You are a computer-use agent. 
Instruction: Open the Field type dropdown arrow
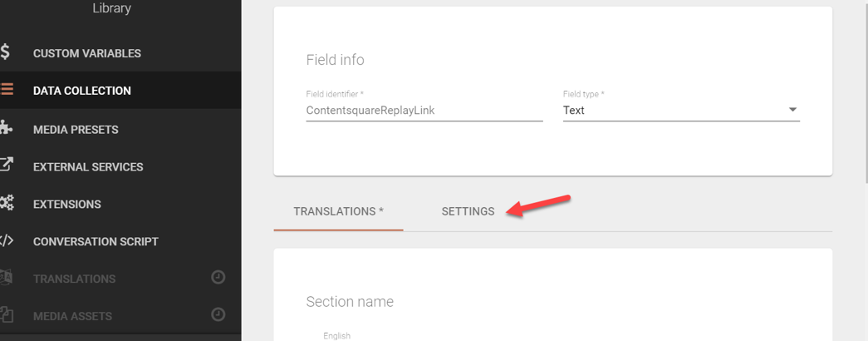[792, 110]
